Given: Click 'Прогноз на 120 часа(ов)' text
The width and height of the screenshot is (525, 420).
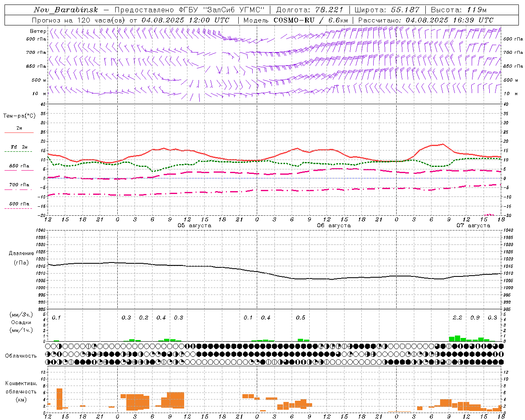Looking at the screenshot, I should pos(79,20).
